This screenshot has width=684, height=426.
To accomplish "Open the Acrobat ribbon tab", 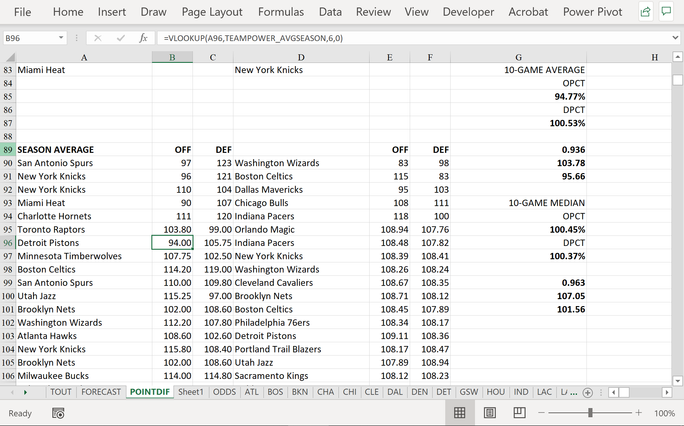I will pyautogui.click(x=528, y=12).
